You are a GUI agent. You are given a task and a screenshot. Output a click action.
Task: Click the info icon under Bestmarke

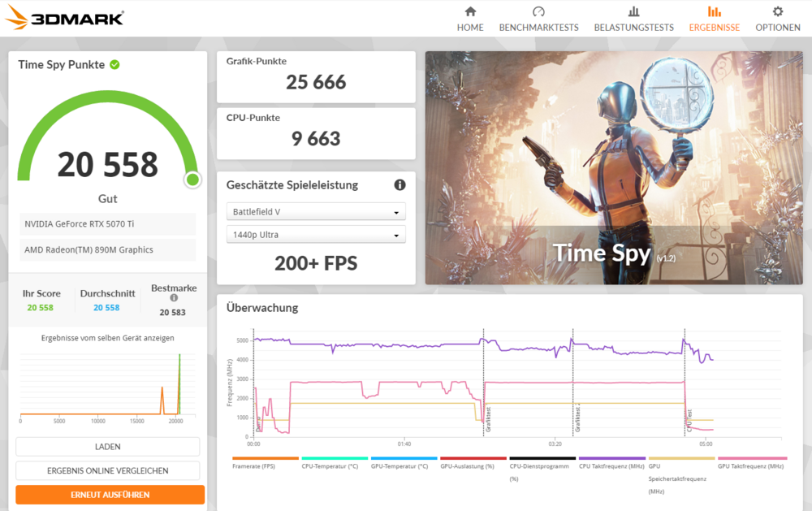174,298
